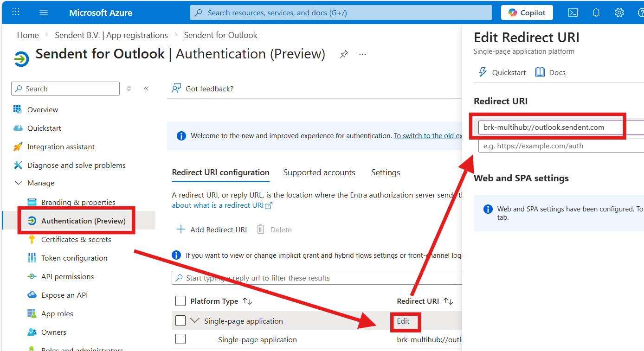Image resolution: width=644 pixels, height=351 pixels.
Task: Click the Certificates & secrets key icon
Action: (x=32, y=239)
